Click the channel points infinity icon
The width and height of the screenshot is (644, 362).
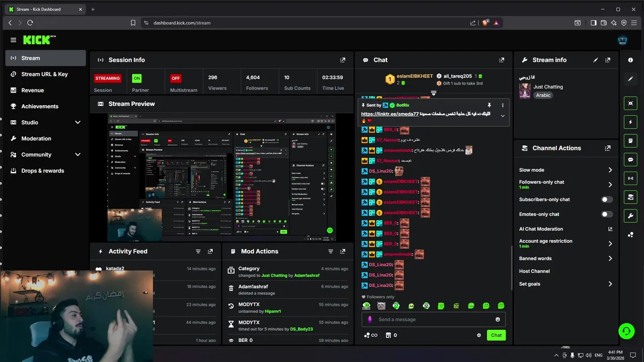tap(371, 335)
